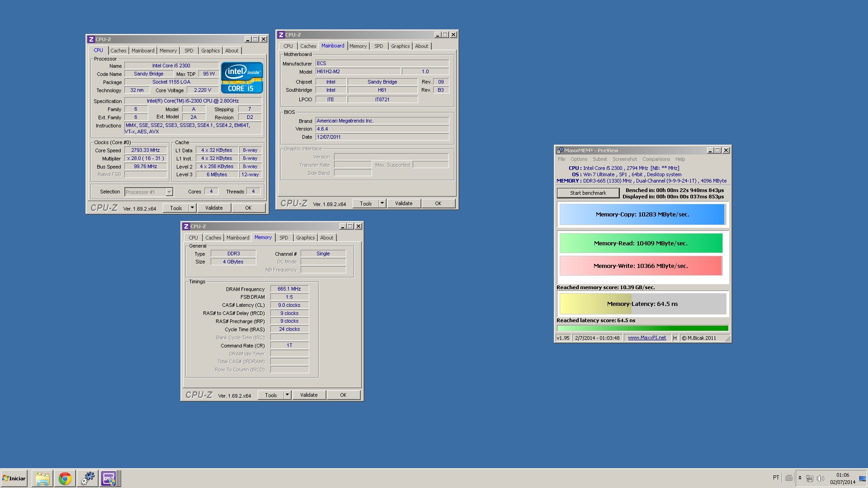Click the volume speaker tray icon

[x=820, y=478]
